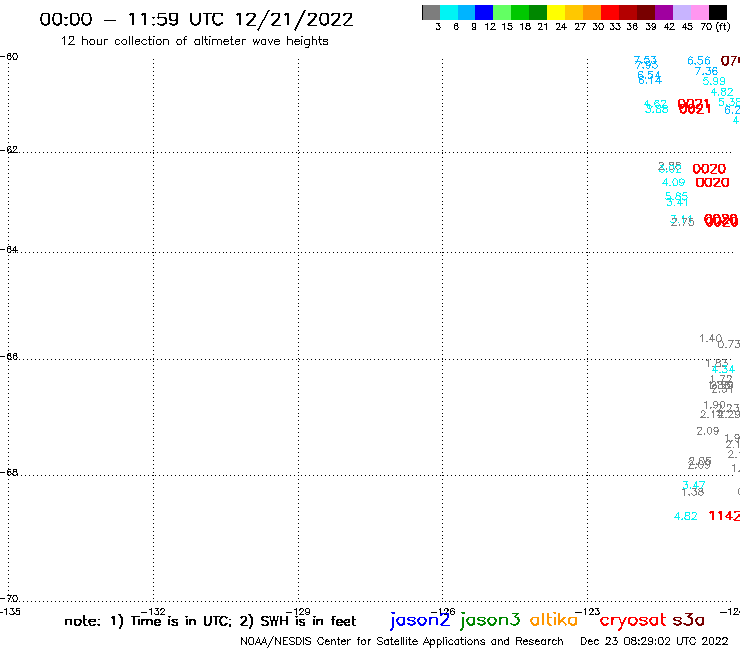Select the red "cryosat" satellite label

(x=633, y=621)
